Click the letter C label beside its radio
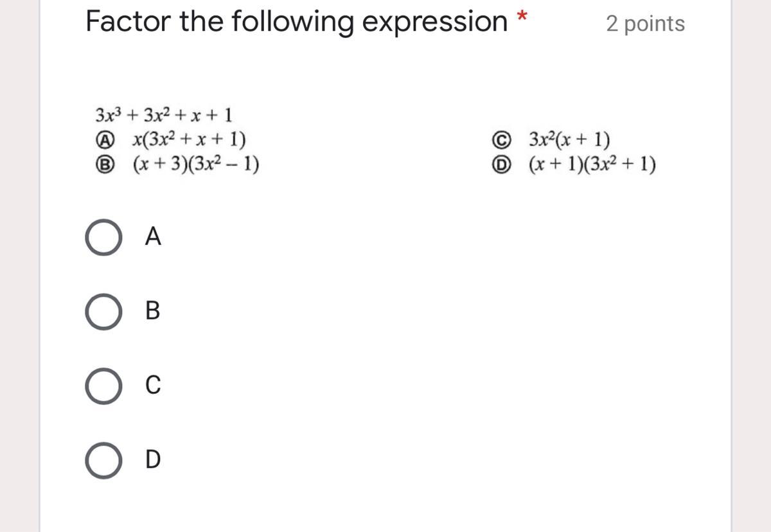Viewport: 771px width, 532px height. click(x=153, y=386)
